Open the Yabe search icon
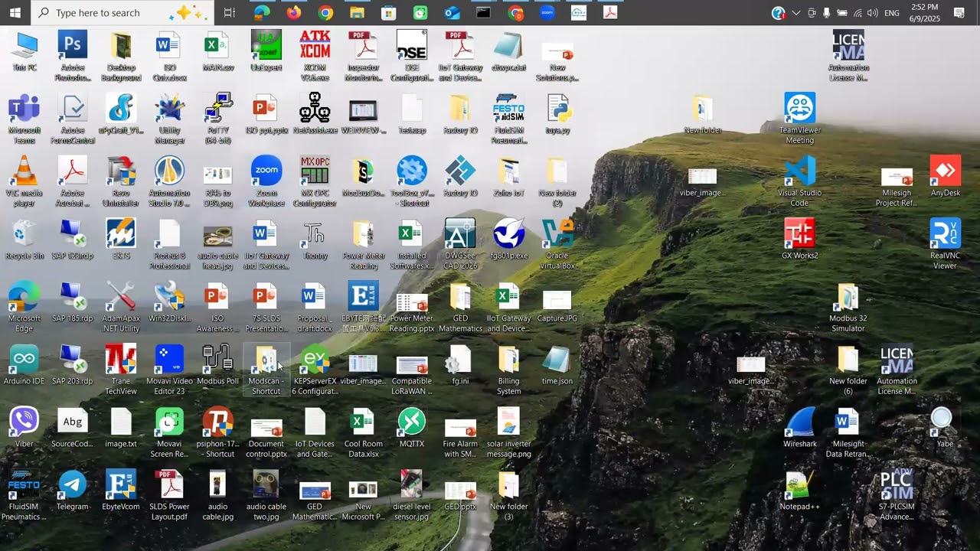This screenshot has height=551, width=980. click(945, 428)
